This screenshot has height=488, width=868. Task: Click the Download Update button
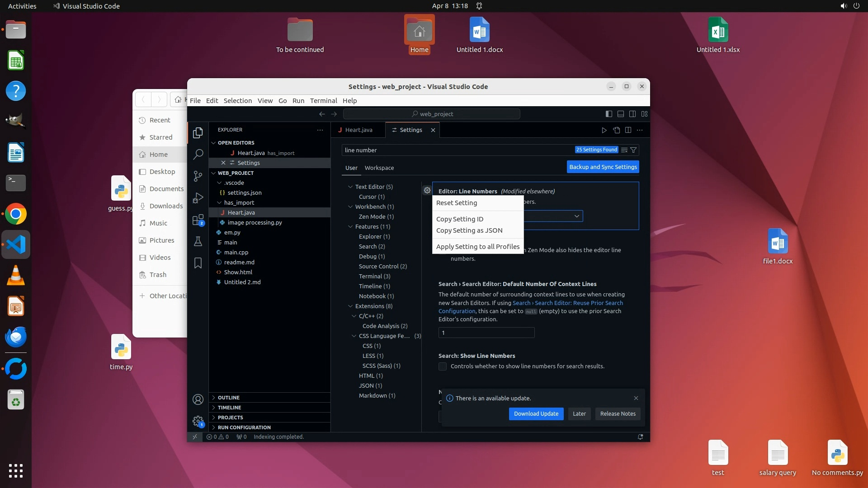click(x=536, y=414)
